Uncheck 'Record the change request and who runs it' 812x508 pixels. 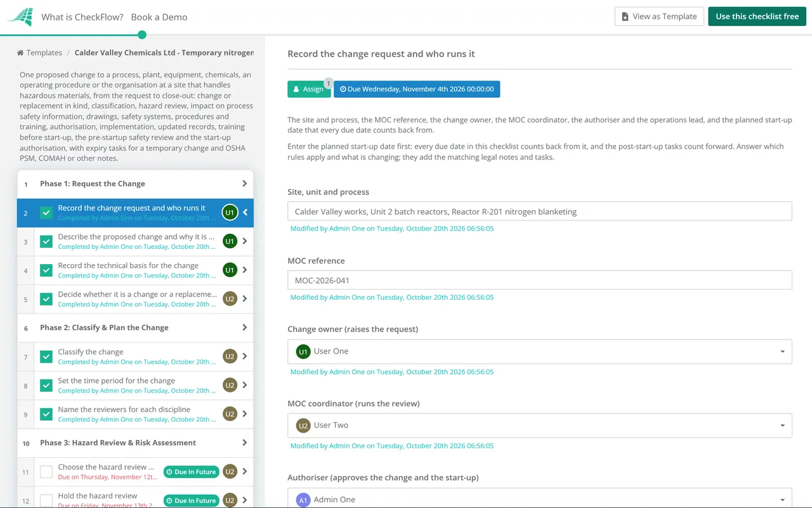(46, 213)
